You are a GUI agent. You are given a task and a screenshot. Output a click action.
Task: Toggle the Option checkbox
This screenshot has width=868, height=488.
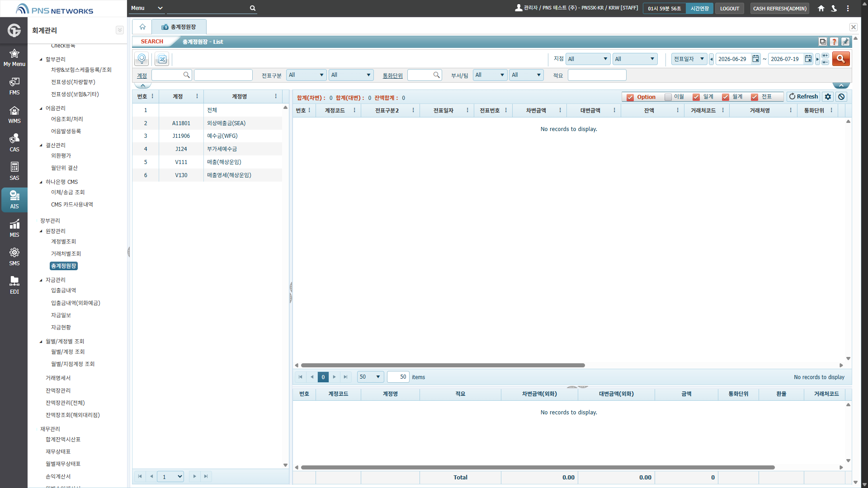pyautogui.click(x=630, y=97)
